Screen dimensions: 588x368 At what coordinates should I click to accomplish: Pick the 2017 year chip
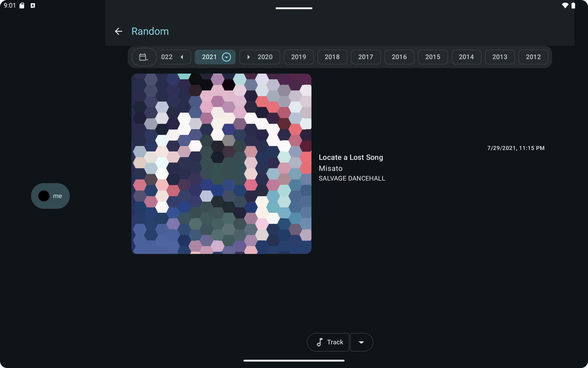[366, 57]
